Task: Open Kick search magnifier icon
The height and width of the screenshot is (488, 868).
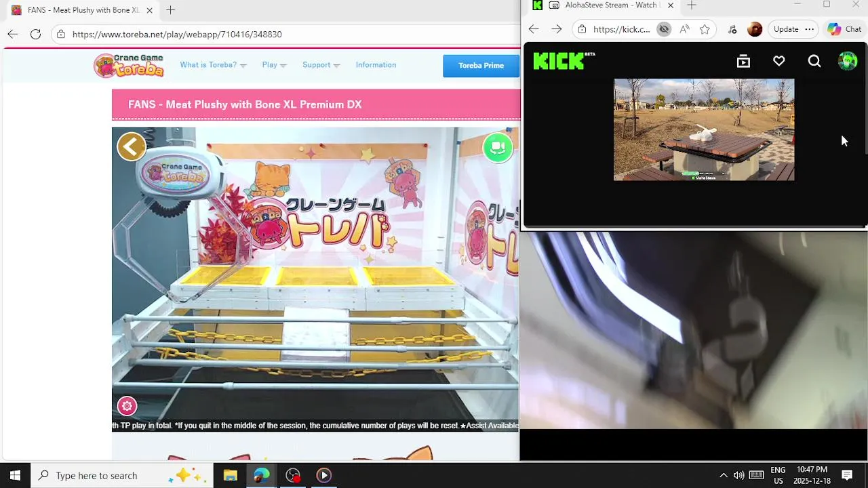Action: [814, 62]
